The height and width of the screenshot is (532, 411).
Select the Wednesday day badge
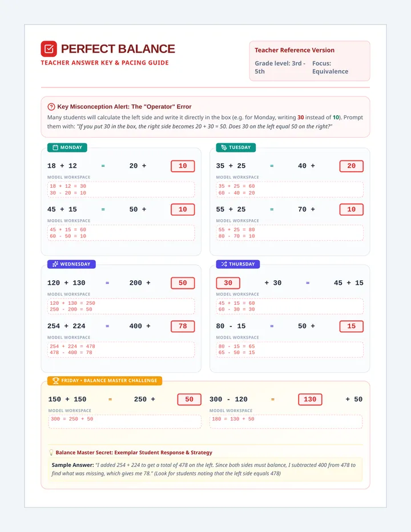coord(71,264)
